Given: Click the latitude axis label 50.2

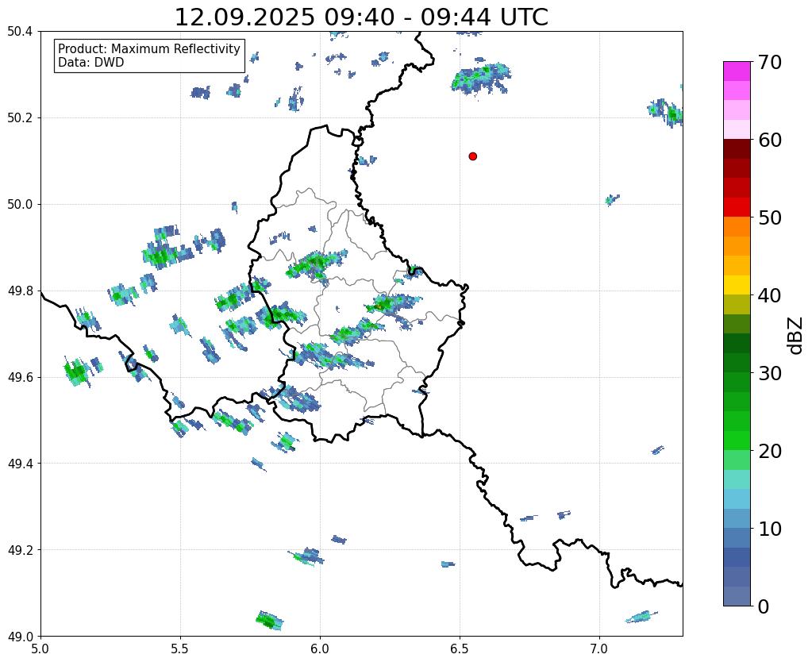Looking at the screenshot, I should [x=21, y=118].
